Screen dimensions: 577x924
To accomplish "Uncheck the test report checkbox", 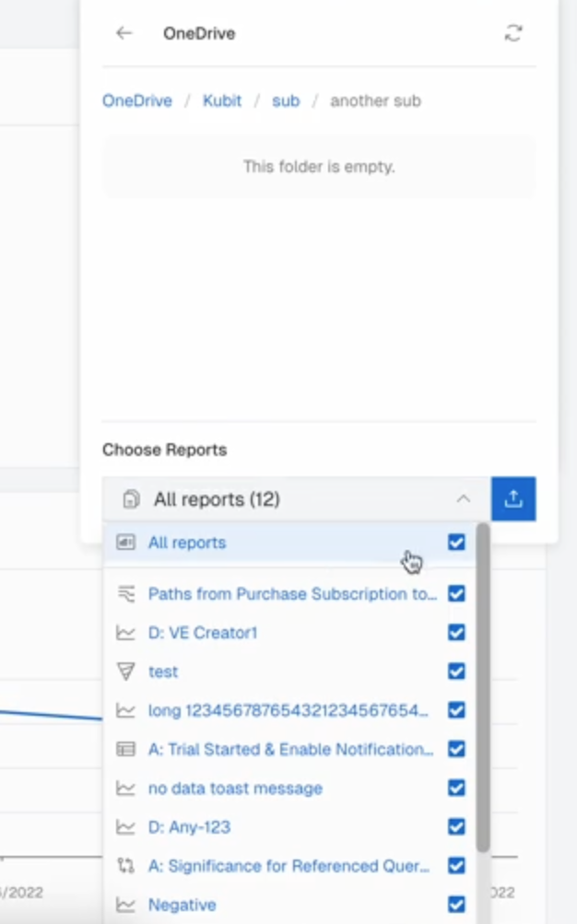I will pos(457,672).
